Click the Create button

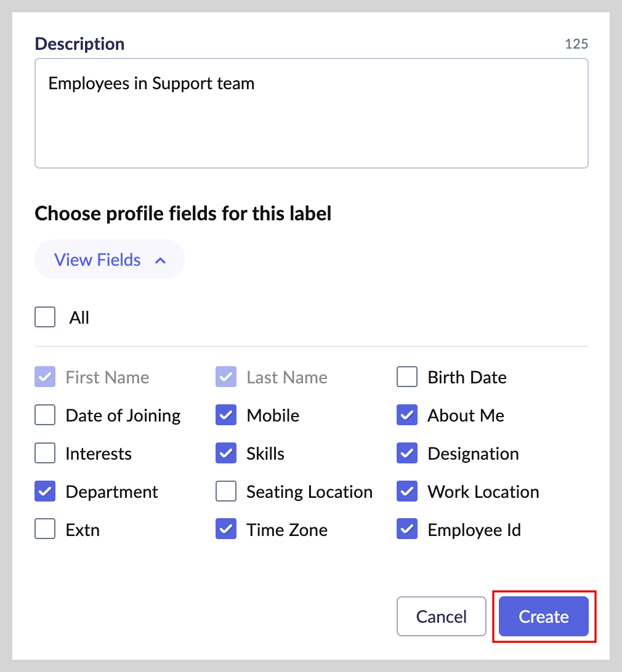pyautogui.click(x=544, y=617)
